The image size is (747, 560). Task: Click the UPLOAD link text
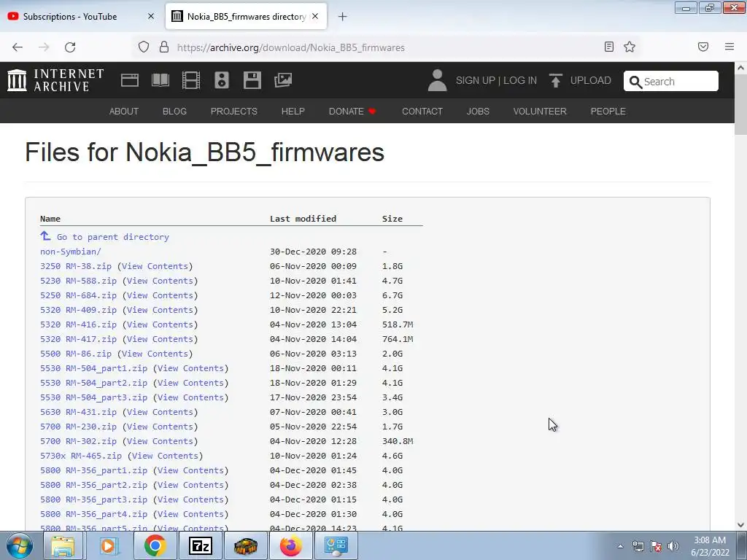click(x=591, y=80)
